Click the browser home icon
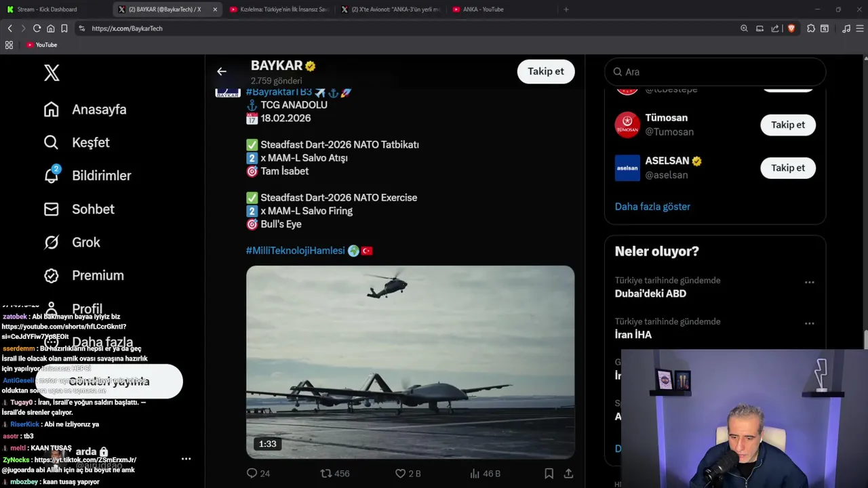 [x=50, y=28]
